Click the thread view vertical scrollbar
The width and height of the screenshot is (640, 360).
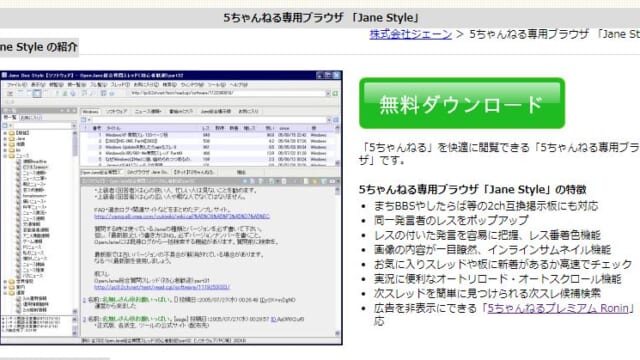point(337,260)
